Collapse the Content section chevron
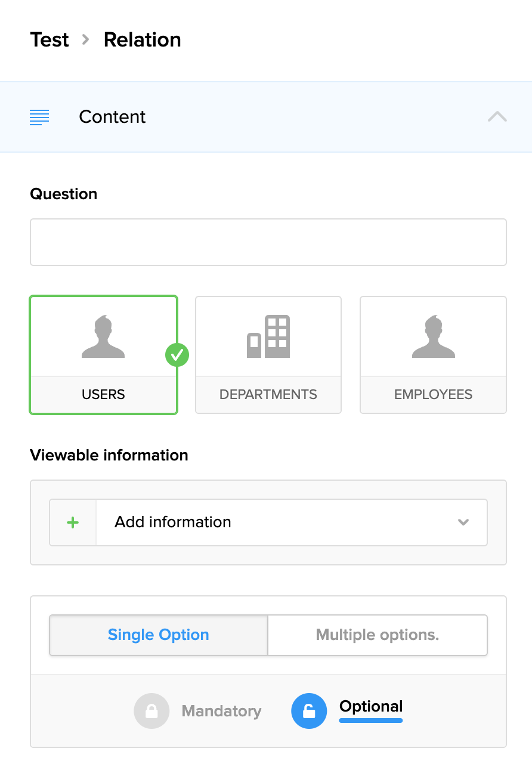 [497, 117]
